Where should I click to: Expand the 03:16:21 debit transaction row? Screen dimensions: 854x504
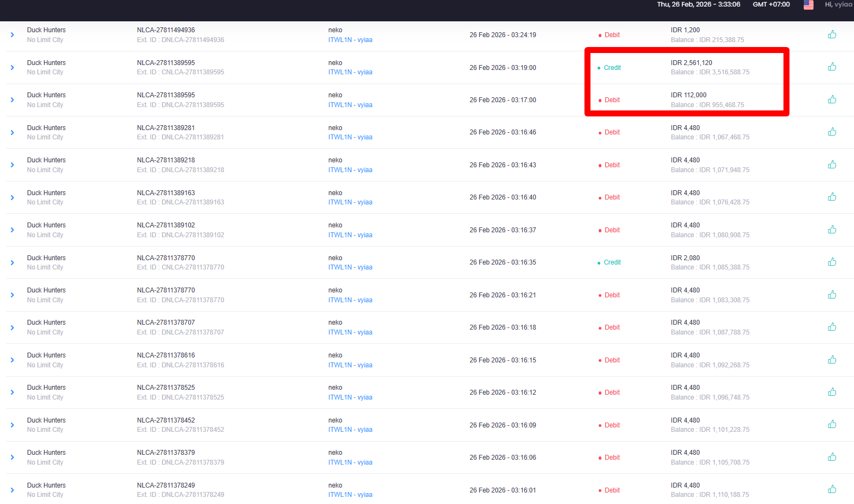point(12,295)
